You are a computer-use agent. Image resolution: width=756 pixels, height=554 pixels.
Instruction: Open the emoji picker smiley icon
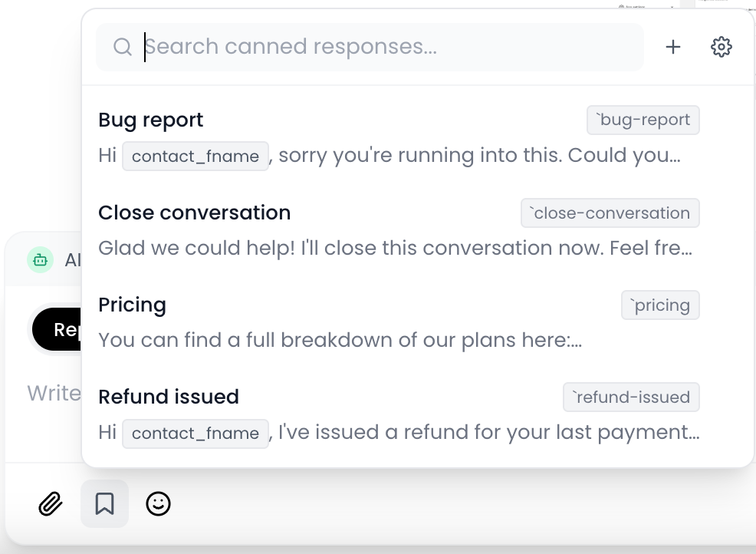158,504
